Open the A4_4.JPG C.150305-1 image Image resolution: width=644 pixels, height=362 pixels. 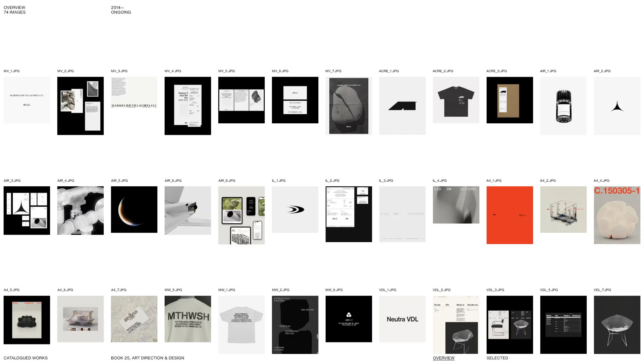[617, 215]
